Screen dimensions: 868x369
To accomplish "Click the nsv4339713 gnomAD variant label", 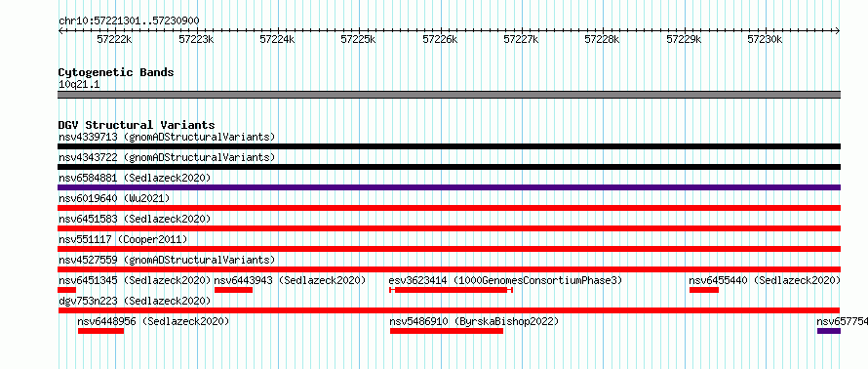I will tap(167, 137).
